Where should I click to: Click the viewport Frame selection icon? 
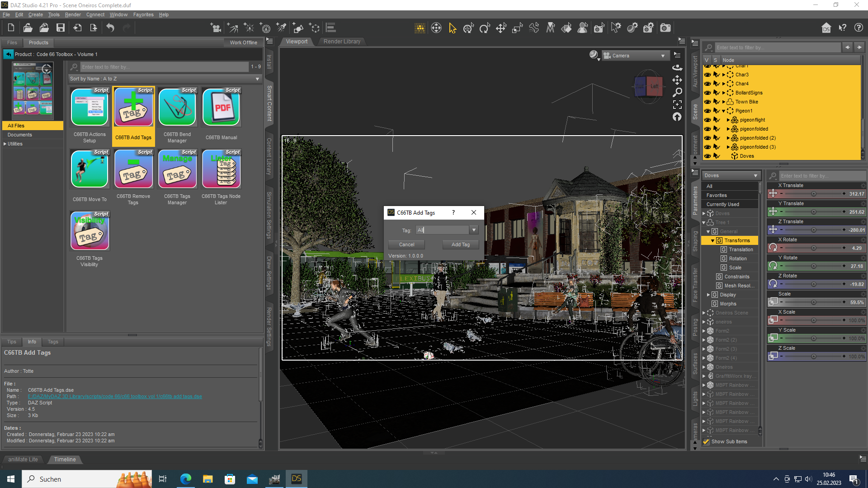pyautogui.click(x=677, y=104)
